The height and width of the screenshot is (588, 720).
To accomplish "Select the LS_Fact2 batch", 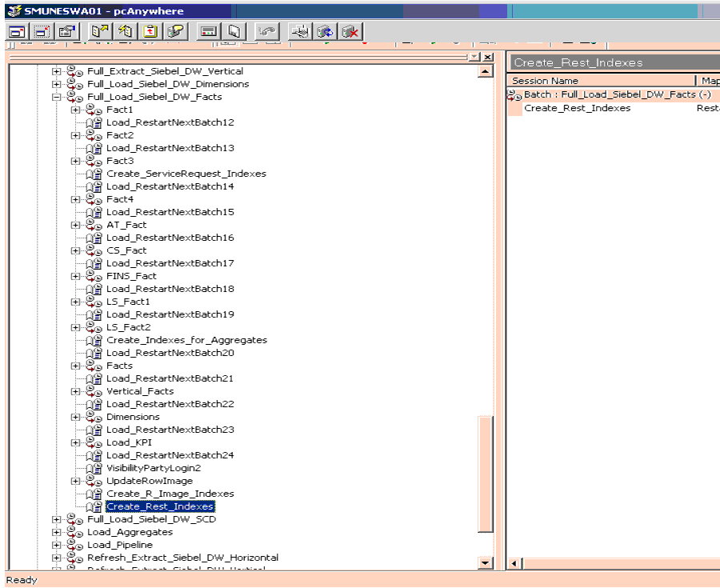I will pos(129,327).
